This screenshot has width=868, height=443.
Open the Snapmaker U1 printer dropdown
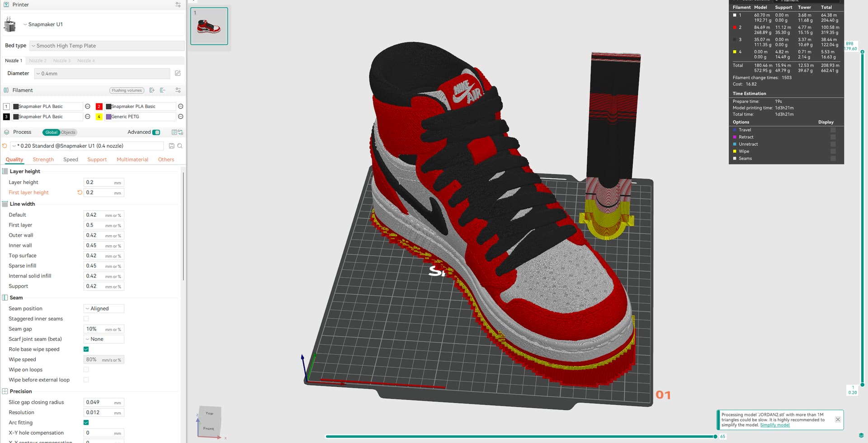click(103, 24)
